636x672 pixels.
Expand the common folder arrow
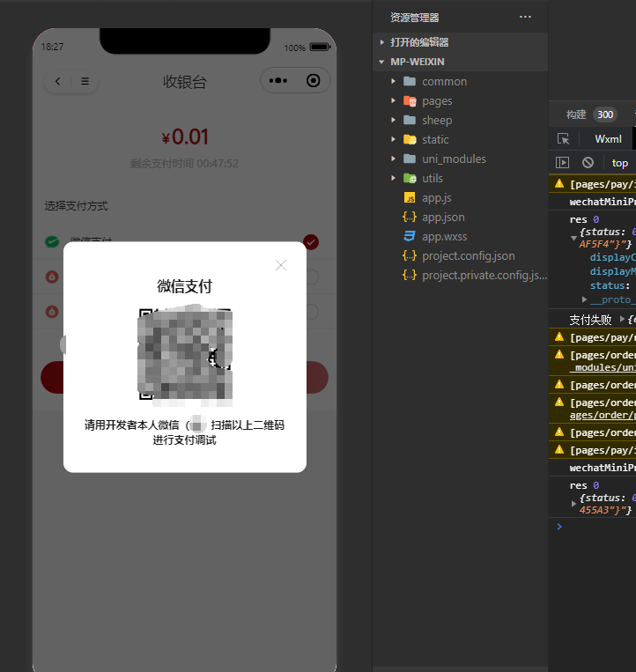pyautogui.click(x=393, y=81)
